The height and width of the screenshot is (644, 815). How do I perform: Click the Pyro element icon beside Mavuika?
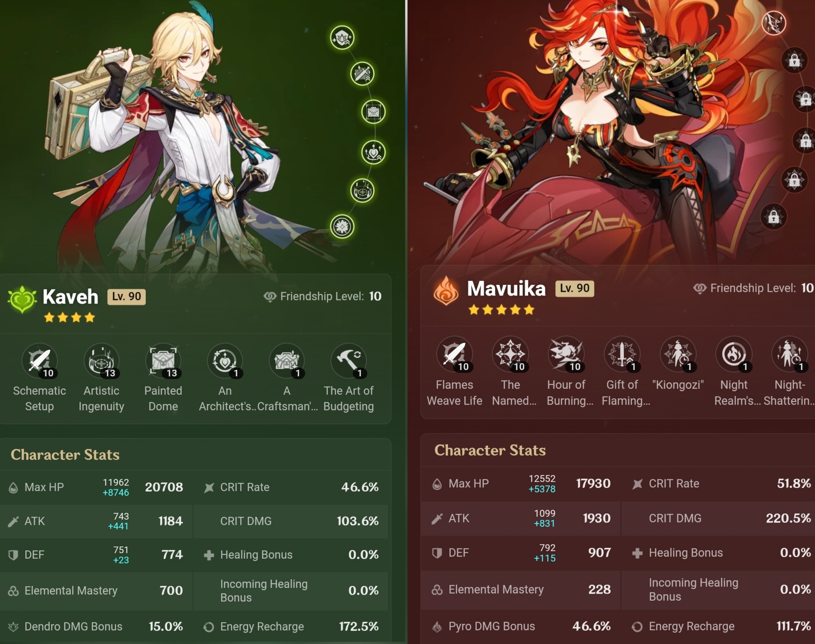[x=446, y=290]
